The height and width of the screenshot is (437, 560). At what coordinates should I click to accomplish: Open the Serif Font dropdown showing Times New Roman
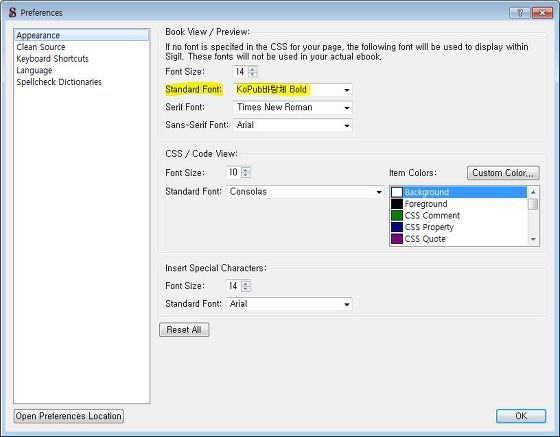(x=292, y=107)
